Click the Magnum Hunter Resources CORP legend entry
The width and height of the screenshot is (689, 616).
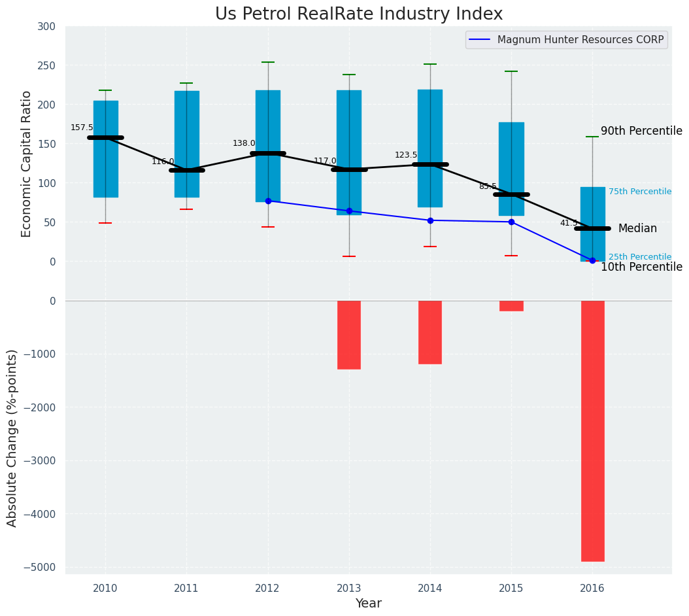click(580, 40)
